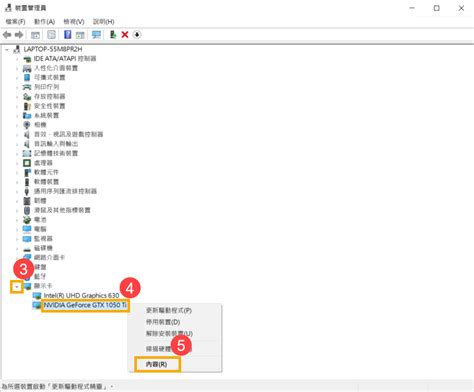Click the 處理器 processor icon

click(27, 163)
